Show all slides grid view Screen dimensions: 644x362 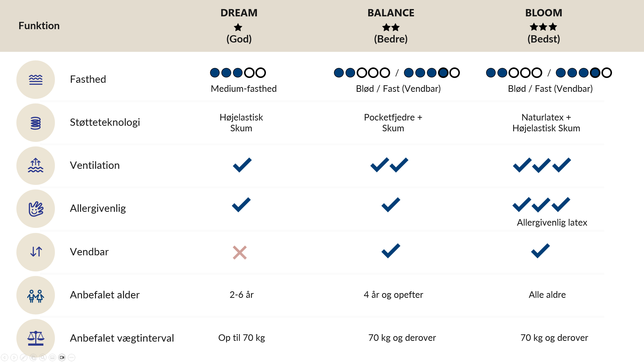pos(33,357)
